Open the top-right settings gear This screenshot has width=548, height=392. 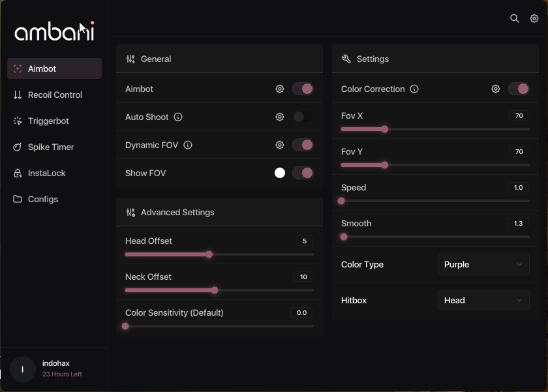534,18
